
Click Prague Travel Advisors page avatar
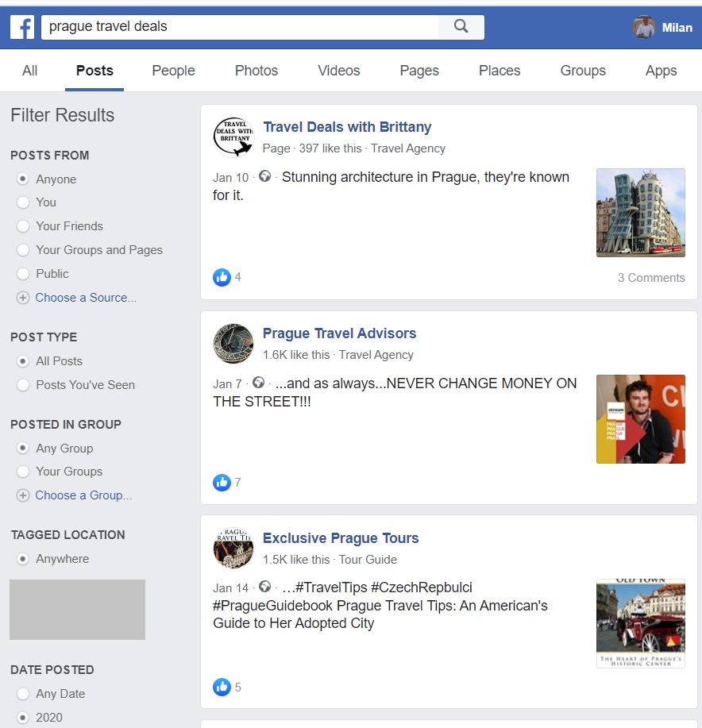(x=233, y=344)
